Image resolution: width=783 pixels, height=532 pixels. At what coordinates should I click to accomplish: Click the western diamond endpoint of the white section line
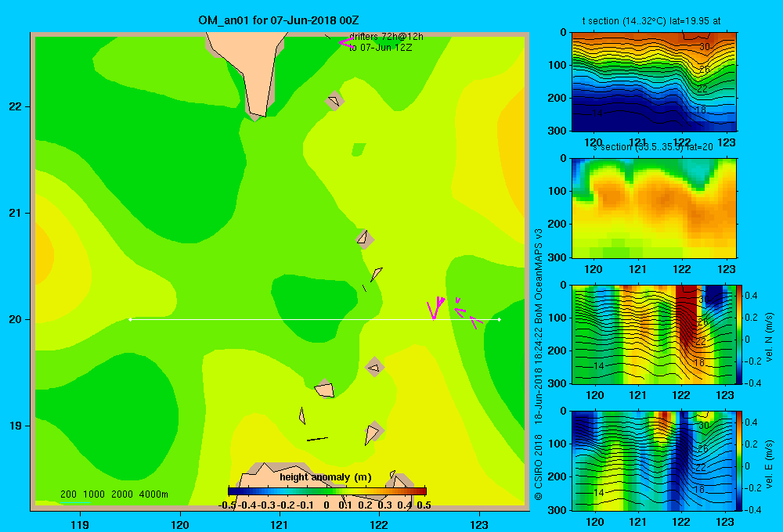[130, 319]
